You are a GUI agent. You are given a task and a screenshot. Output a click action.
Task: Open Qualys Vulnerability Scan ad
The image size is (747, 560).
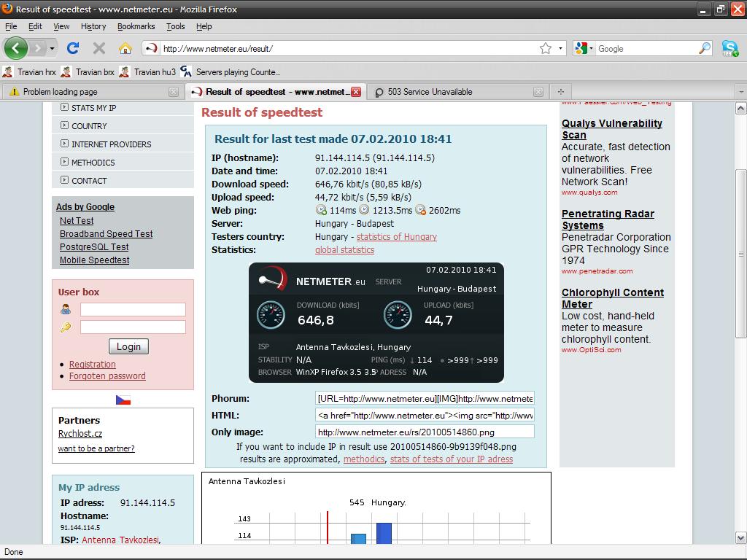click(612, 129)
